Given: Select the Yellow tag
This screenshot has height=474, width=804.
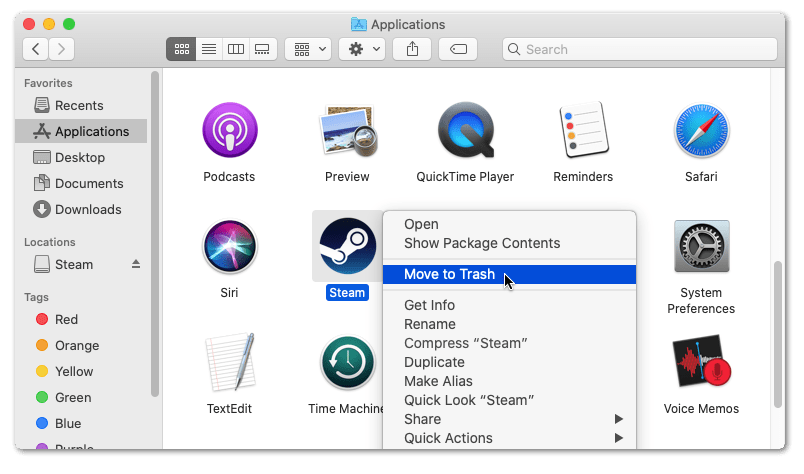Looking at the screenshot, I should (81, 371).
